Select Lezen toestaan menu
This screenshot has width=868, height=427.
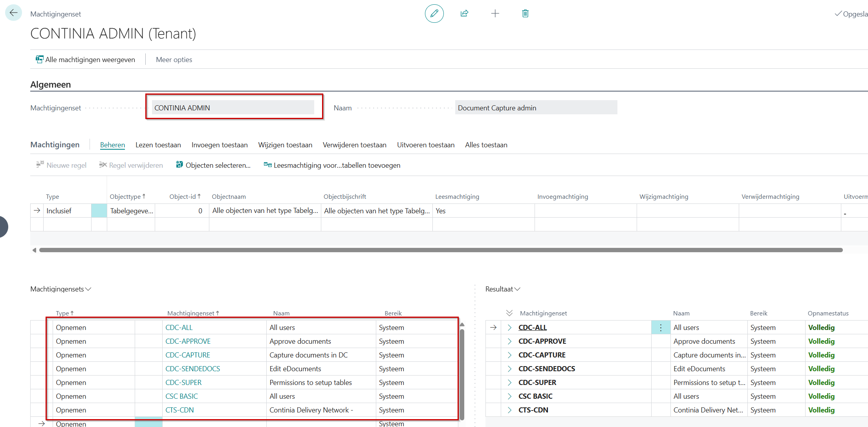158,145
